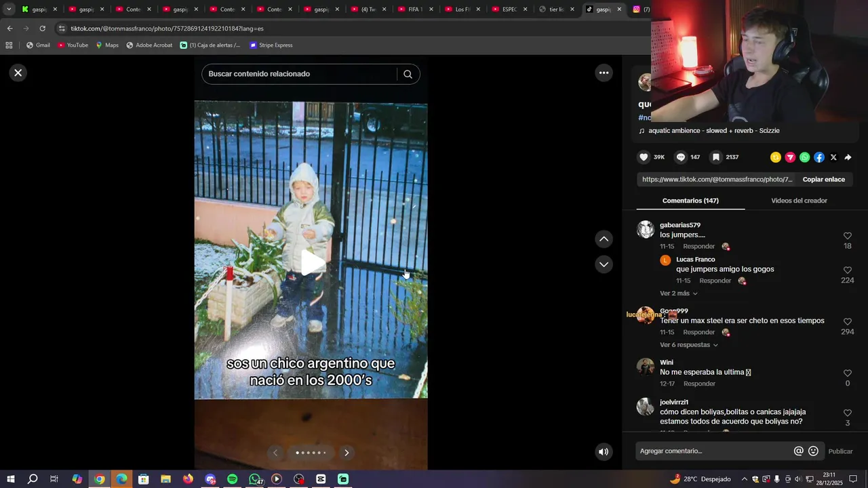The width and height of the screenshot is (868, 488).
Task: Click the red send-to-friends share icon
Action: (x=790, y=157)
